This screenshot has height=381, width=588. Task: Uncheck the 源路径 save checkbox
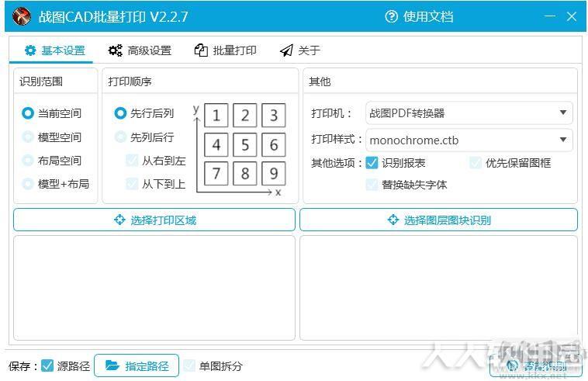point(47,365)
